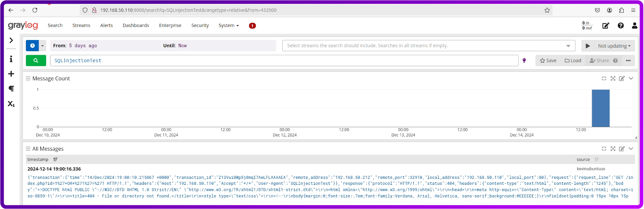Open time range presets dropdown arrow
The height and width of the screenshot is (209, 644).
[43, 46]
